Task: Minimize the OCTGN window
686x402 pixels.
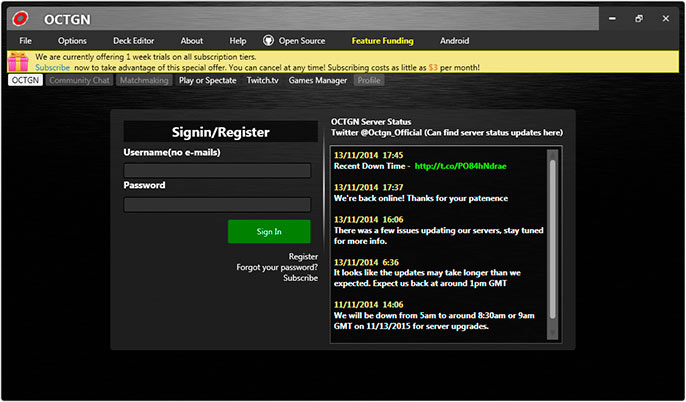Action: click(612, 19)
